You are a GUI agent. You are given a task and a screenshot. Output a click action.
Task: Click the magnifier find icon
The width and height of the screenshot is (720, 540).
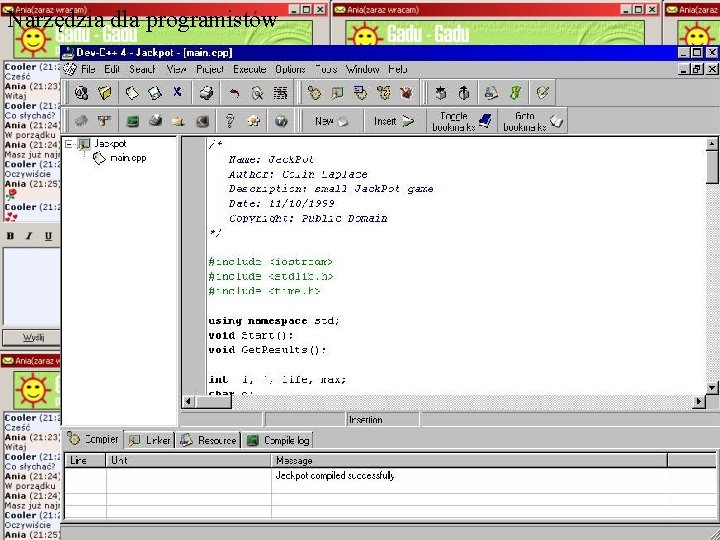(x=258, y=93)
